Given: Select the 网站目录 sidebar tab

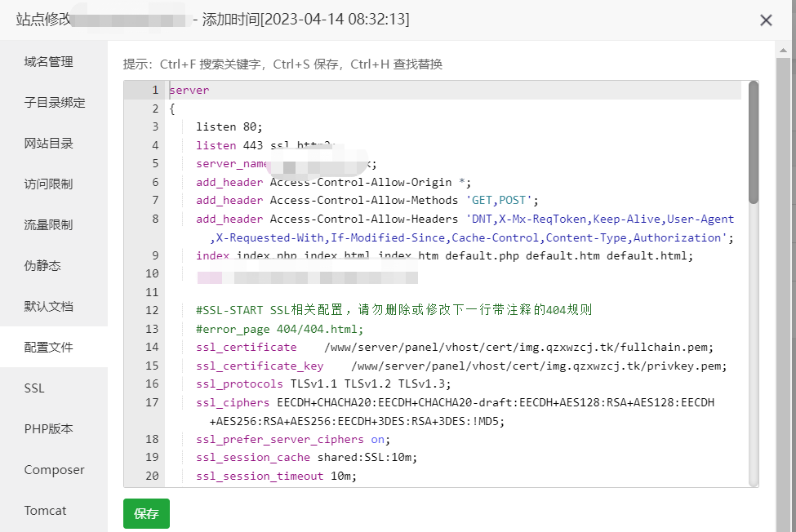Looking at the screenshot, I should click(49, 144).
